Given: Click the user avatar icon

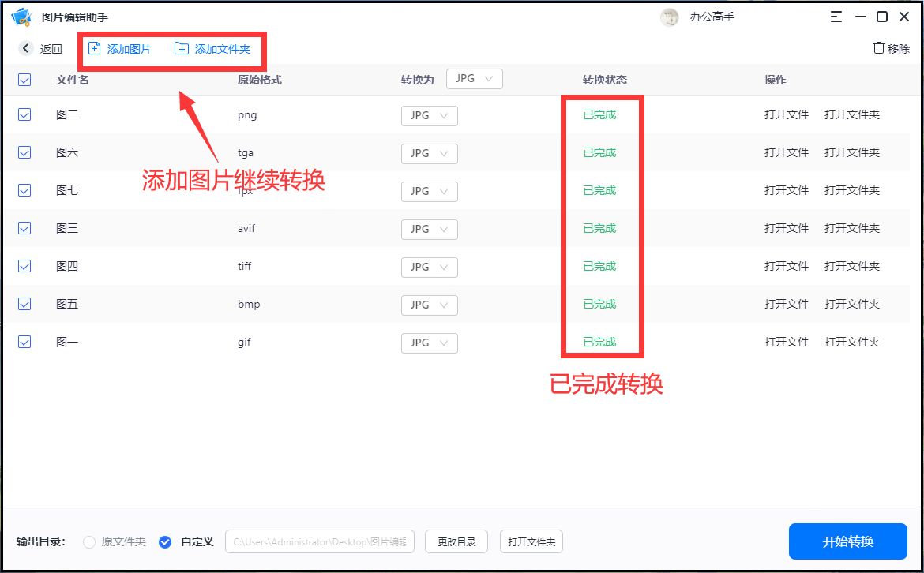Looking at the screenshot, I should click(x=669, y=17).
